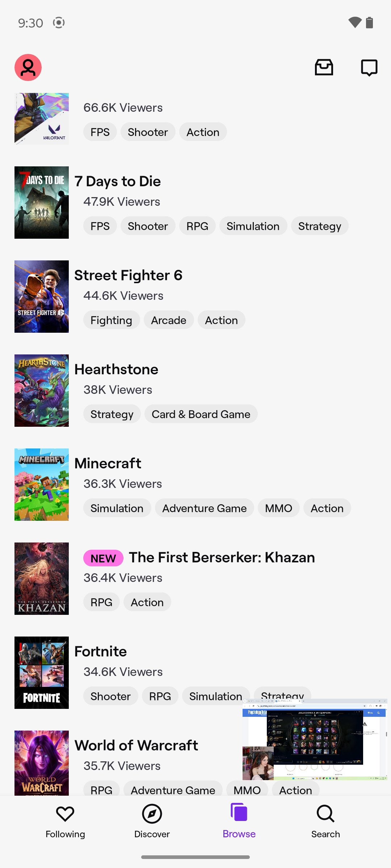391x868 pixels.
Task: Open the whispers chat icon
Action: (369, 68)
